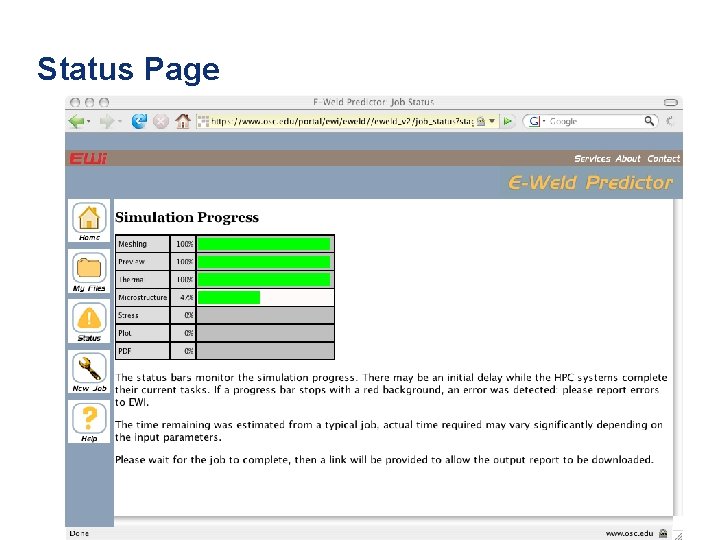Viewport: 720px width, 540px height.
Task: Click the stop loading button
Action: tap(161, 121)
